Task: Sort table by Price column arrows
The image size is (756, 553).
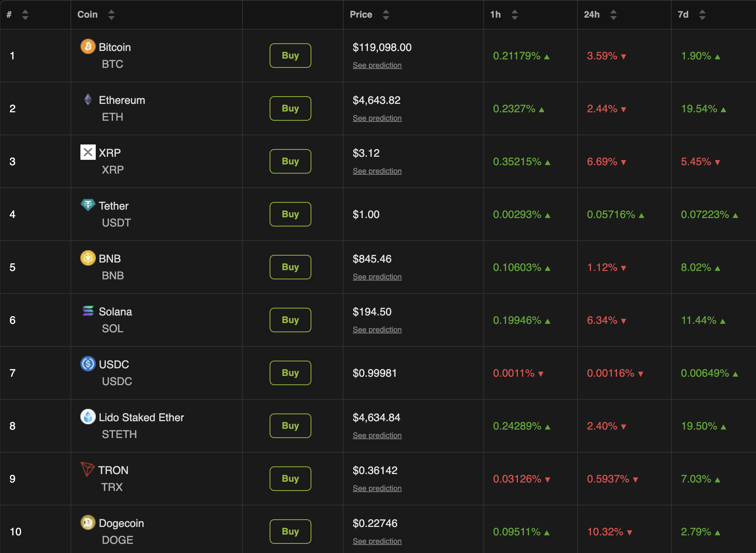Action: (x=386, y=15)
